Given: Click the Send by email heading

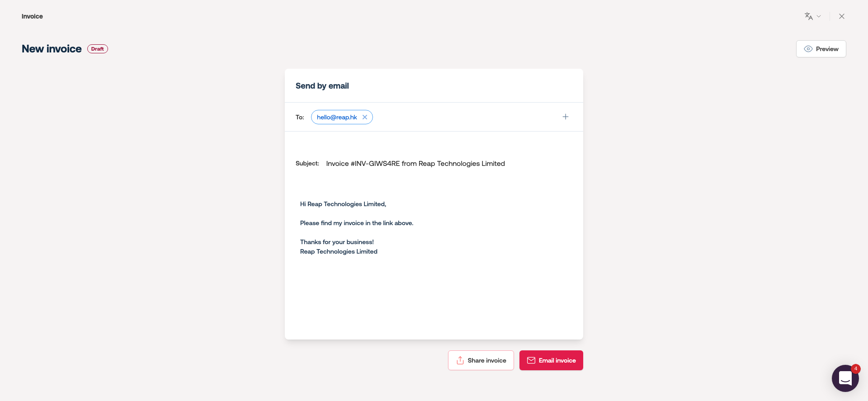Looking at the screenshot, I should pyautogui.click(x=322, y=86).
